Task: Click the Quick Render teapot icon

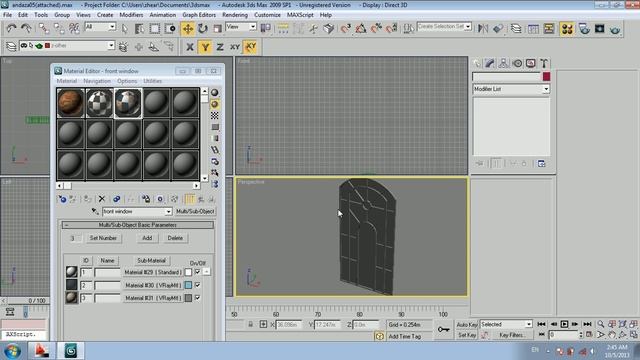Action: click(x=615, y=28)
